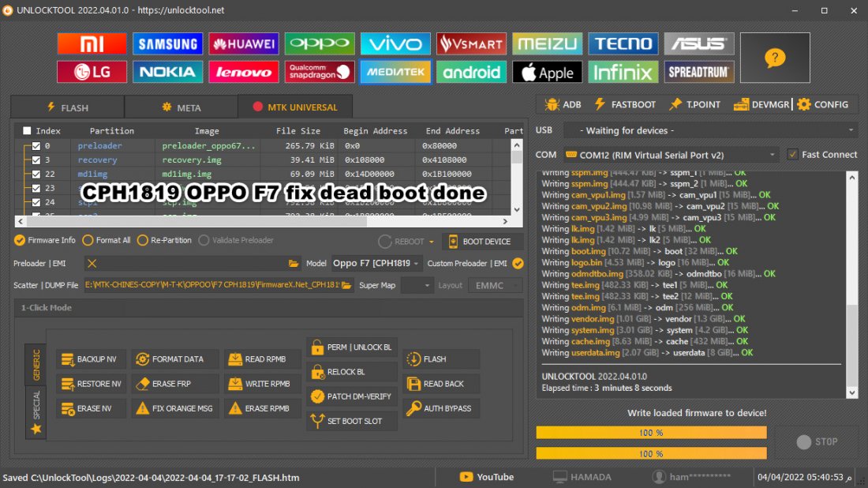Open the help question mark panel

click(775, 58)
